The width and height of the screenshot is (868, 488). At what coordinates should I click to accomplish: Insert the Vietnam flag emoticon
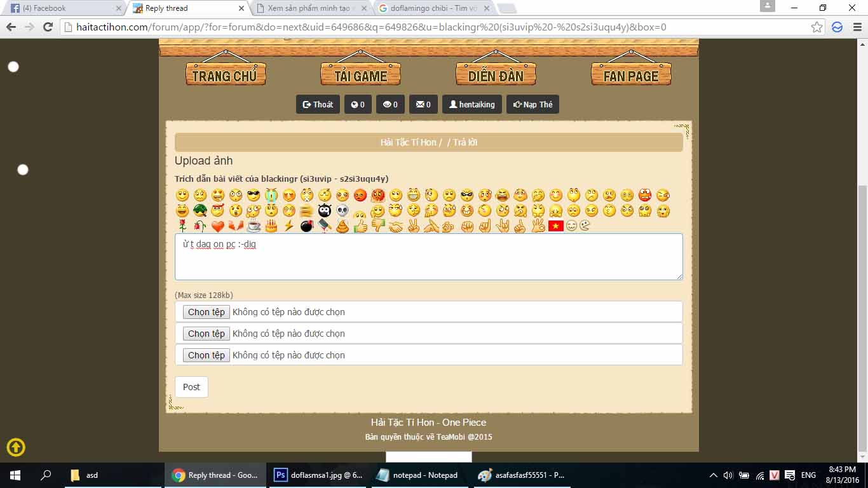click(x=555, y=226)
